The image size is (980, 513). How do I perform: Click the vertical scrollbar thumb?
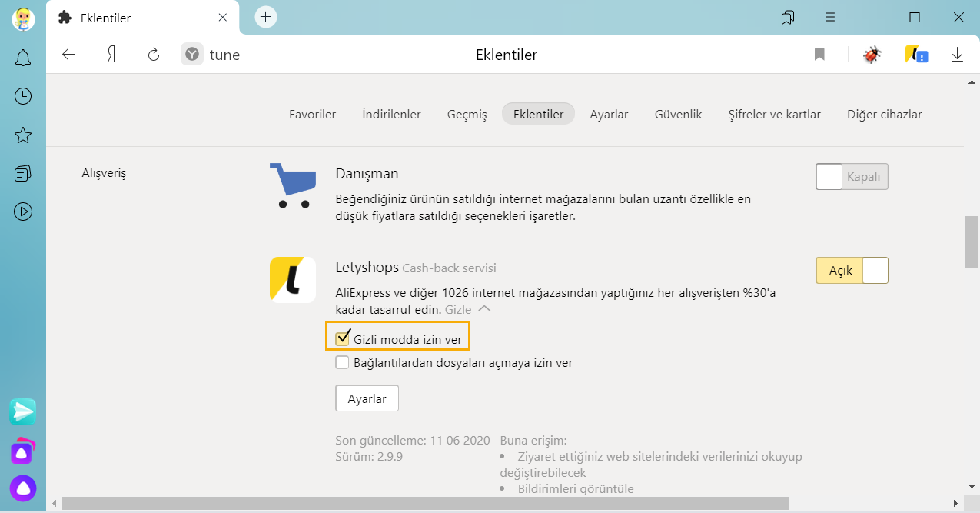click(972, 243)
